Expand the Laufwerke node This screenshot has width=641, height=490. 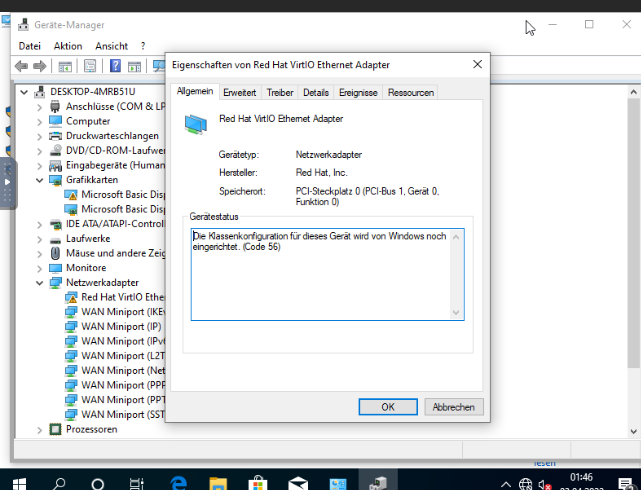pyautogui.click(x=39, y=239)
